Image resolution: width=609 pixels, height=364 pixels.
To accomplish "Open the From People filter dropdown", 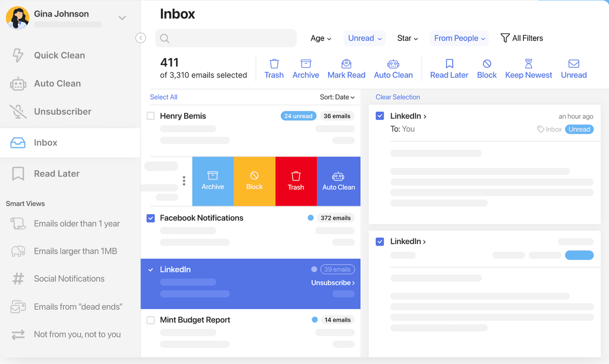I will pyautogui.click(x=460, y=38).
